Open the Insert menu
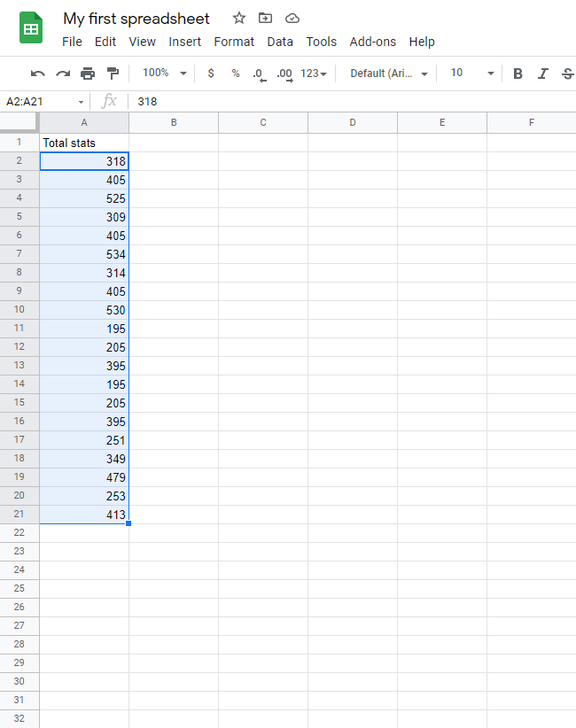Screen dimensions: 576x728 184,42
